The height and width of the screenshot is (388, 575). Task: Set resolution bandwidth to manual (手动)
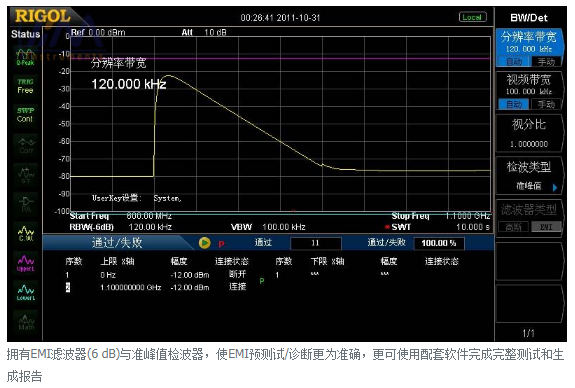tap(546, 62)
